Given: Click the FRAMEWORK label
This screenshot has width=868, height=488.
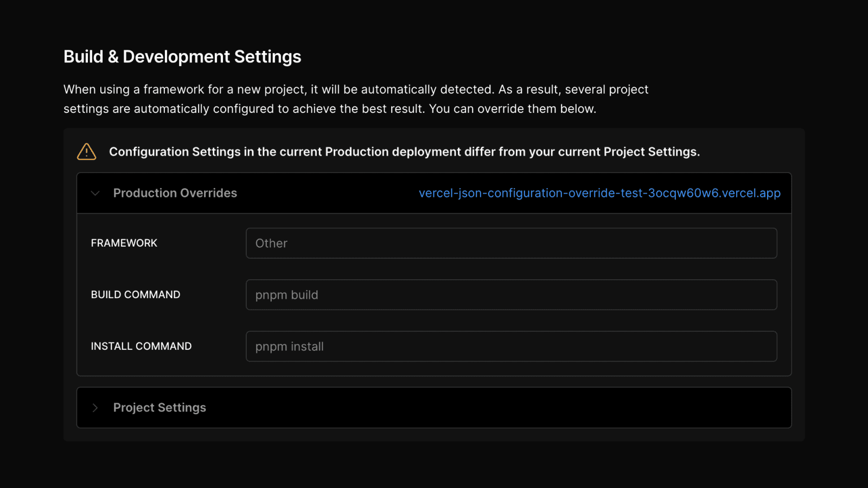Looking at the screenshot, I should point(124,243).
